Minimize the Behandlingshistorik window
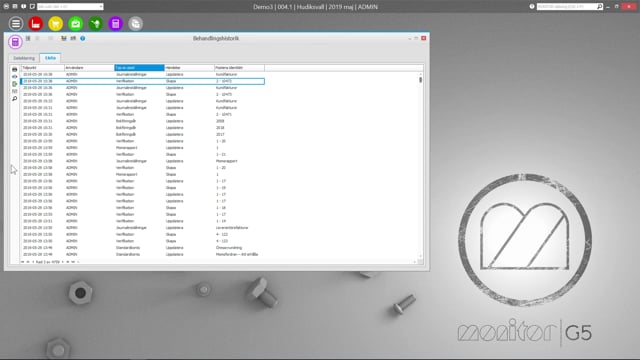Viewport: 640px width, 360px height. (x=409, y=38)
